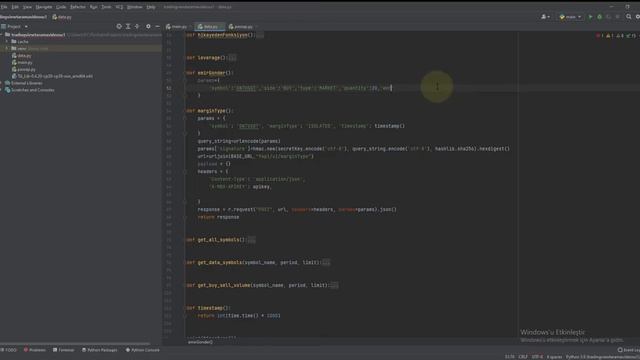Open the Window menu

pyautogui.click(x=135, y=7)
